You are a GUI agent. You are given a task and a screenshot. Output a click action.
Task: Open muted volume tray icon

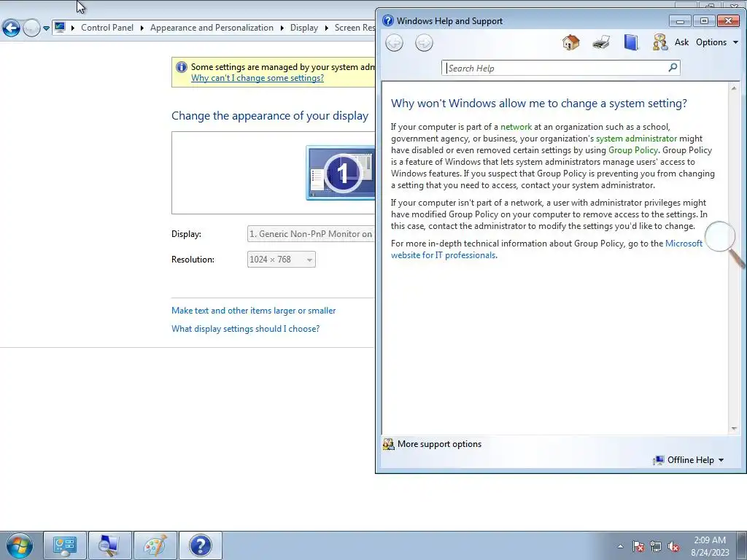point(673,546)
